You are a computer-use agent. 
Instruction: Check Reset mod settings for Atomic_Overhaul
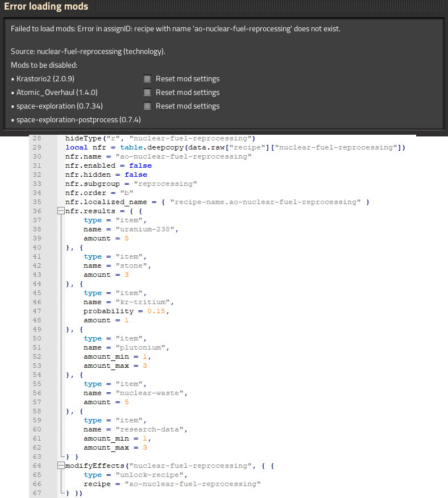147,92
